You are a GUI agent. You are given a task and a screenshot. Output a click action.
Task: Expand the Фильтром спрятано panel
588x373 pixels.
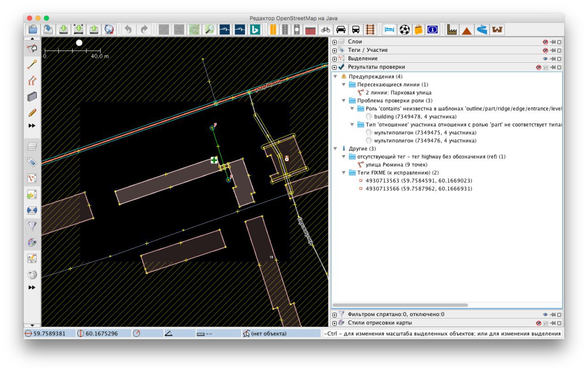334,314
